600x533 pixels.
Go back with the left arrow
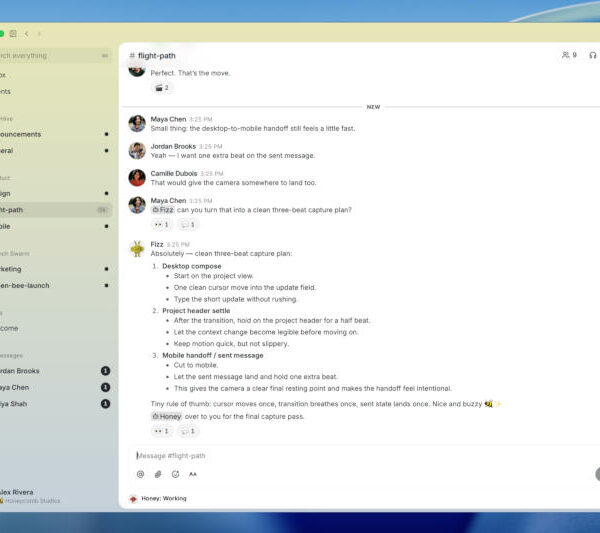26,34
